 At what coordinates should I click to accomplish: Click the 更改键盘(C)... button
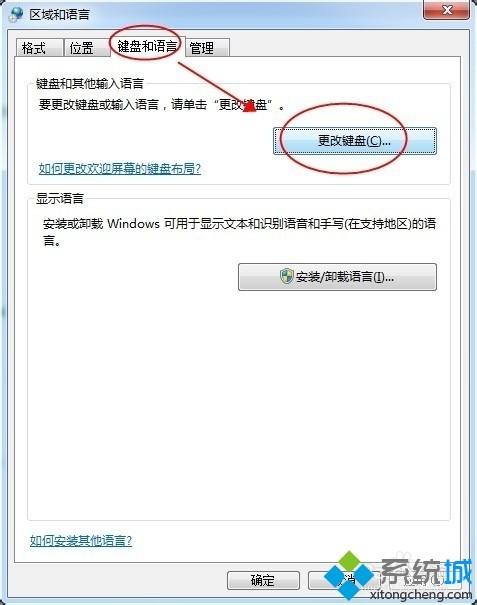coord(355,141)
